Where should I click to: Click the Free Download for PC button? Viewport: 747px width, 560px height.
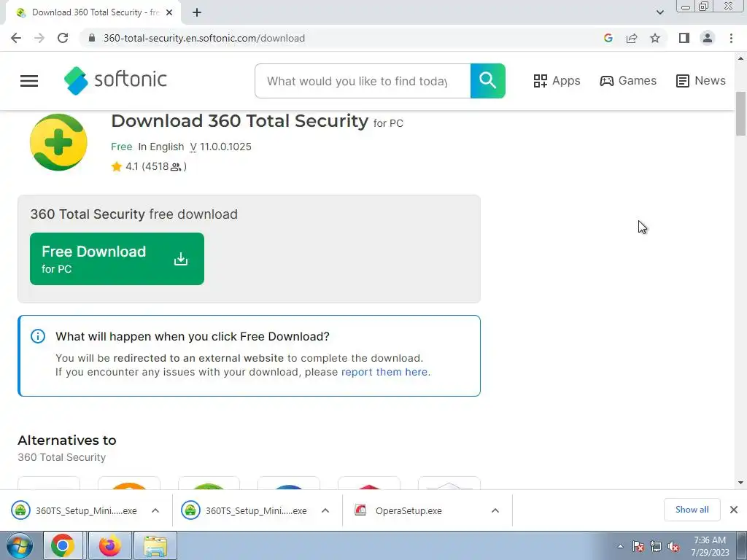(x=117, y=259)
